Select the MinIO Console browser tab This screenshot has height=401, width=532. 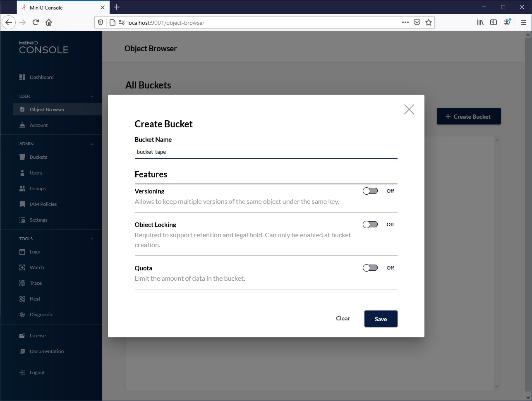point(63,7)
